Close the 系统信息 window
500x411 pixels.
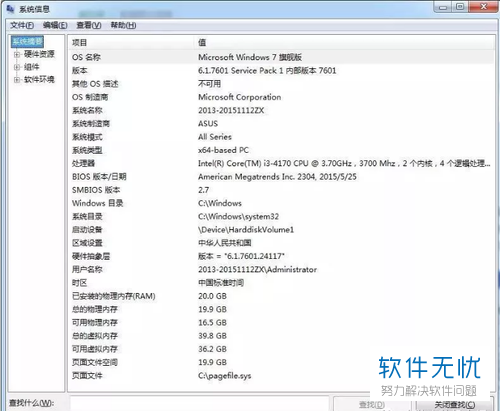coord(483,7)
